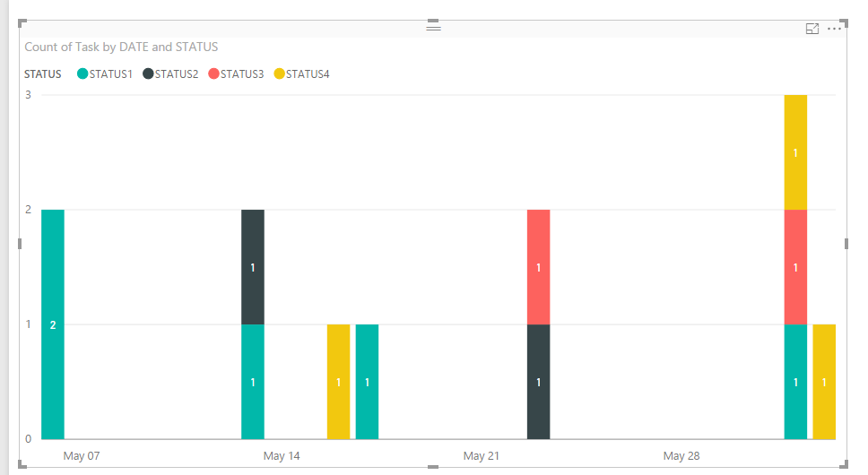Click the left-middle resize handle
Viewport: 868px width, 475px height.
20,244
